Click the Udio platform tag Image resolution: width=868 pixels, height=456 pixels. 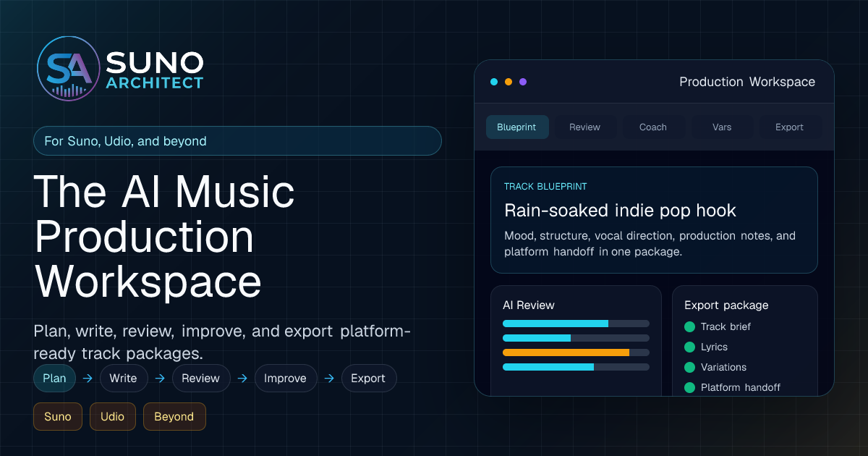(112, 416)
